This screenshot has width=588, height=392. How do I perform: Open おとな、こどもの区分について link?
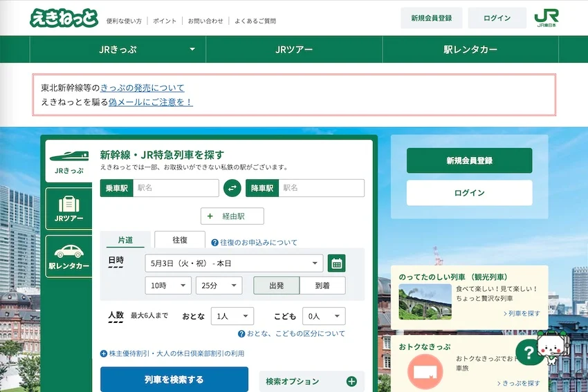296,334
